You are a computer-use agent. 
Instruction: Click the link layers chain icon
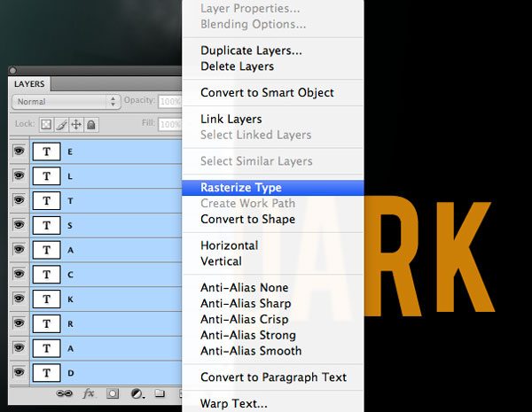click(x=64, y=393)
